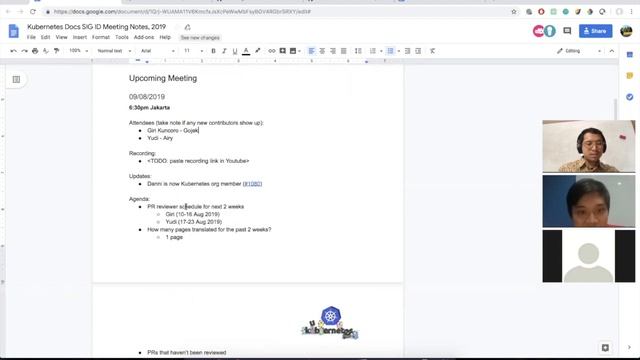Click the middle participant video thumbnail
The image size is (640, 360).
[x=589, y=201]
